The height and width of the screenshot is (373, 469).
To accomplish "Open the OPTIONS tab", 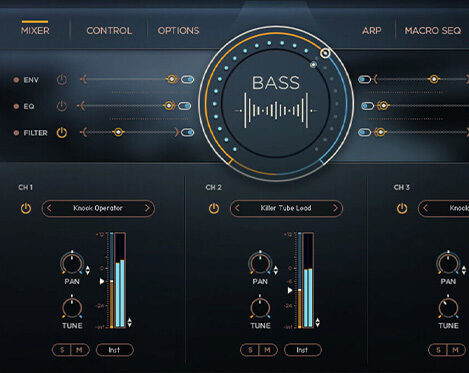I will [x=178, y=31].
